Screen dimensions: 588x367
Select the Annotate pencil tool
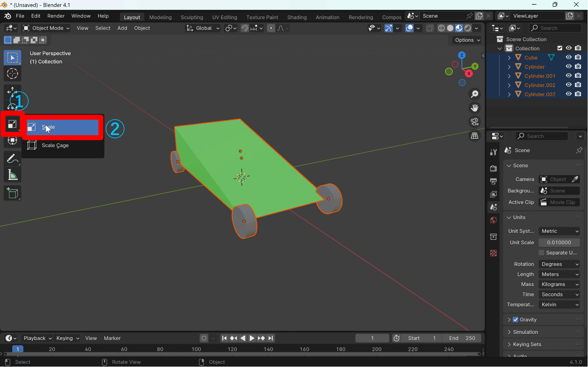point(12,159)
